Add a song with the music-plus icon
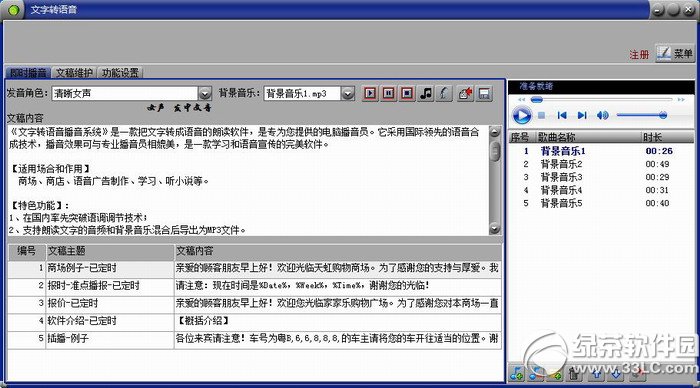Screen dimensions: 700x388 (x=517, y=373)
